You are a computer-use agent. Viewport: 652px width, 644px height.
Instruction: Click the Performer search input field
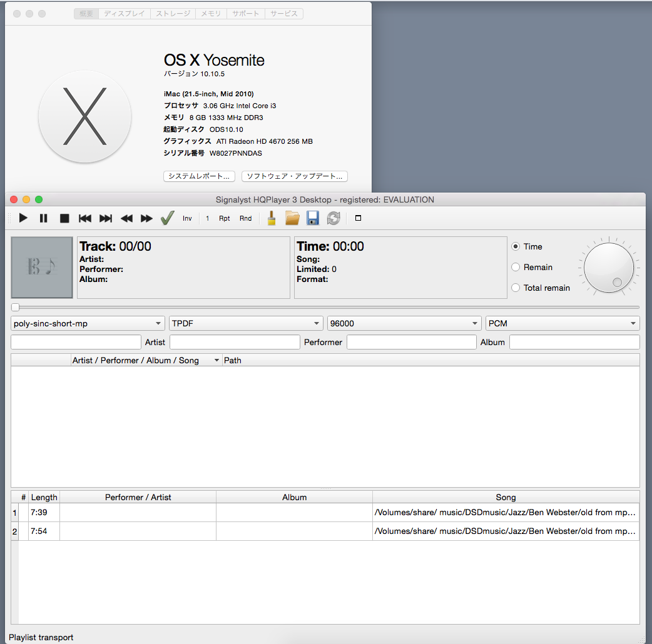coord(412,343)
